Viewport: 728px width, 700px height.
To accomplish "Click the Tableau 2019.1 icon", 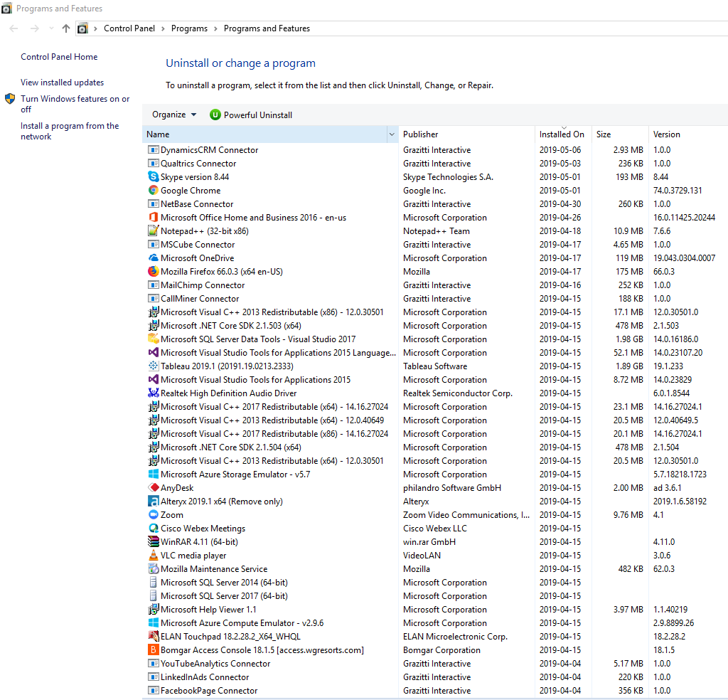I will click(x=154, y=366).
